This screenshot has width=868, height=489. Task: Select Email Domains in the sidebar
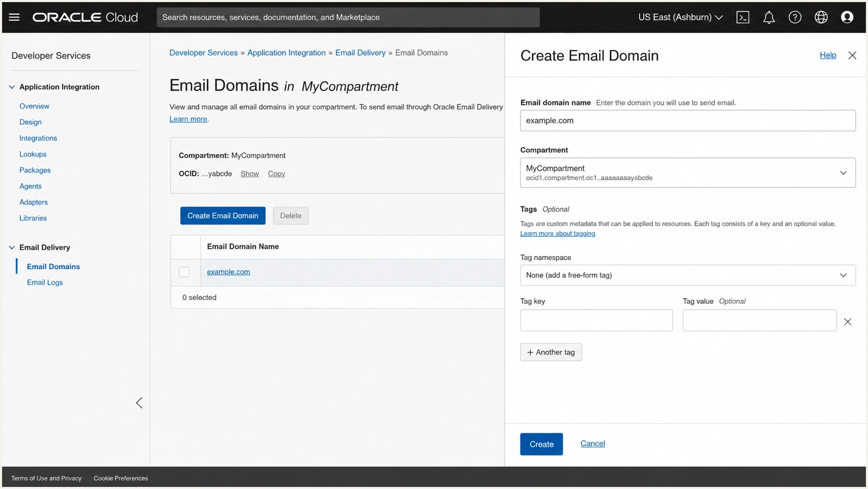53,267
